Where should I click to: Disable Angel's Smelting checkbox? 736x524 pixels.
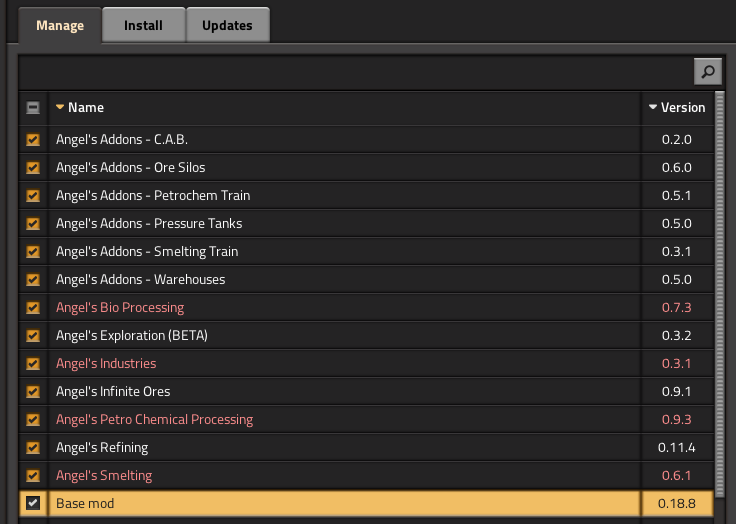[33, 476]
